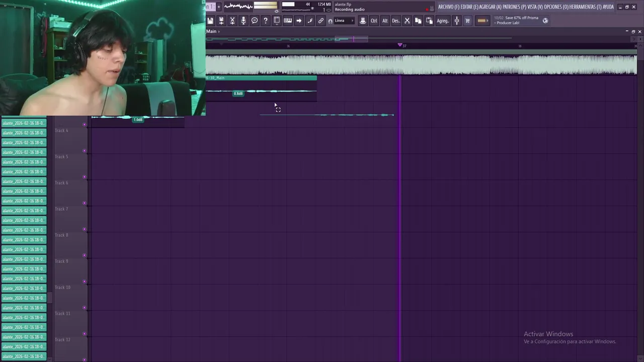Click the microphone recording icon
The width and height of the screenshot is (644, 362).
[244, 21]
